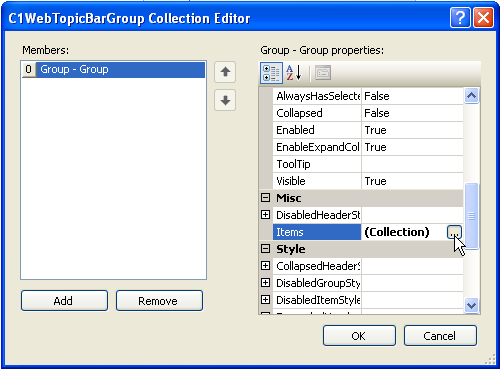Screen dimensions: 500x370
Task: Click the ToolTip value field
Action: click(x=413, y=164)
